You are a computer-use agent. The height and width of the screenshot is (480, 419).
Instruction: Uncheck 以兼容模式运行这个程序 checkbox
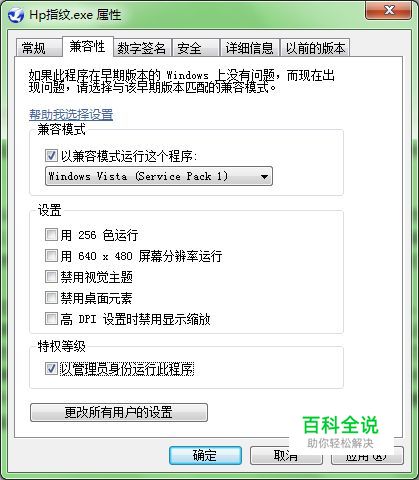point(51,156)
